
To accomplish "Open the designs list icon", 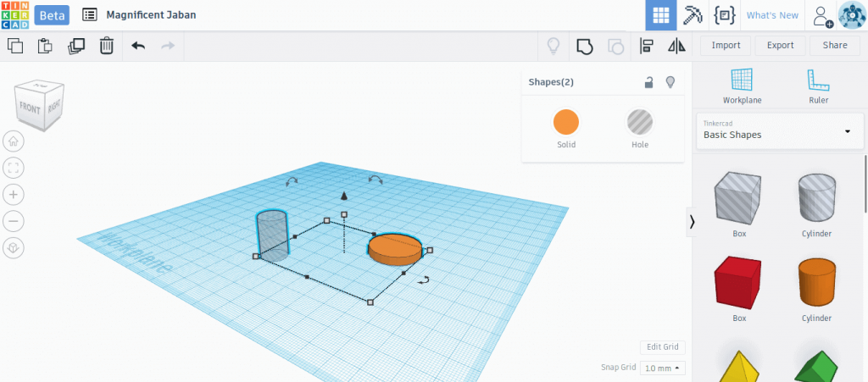I will [90, 15].
